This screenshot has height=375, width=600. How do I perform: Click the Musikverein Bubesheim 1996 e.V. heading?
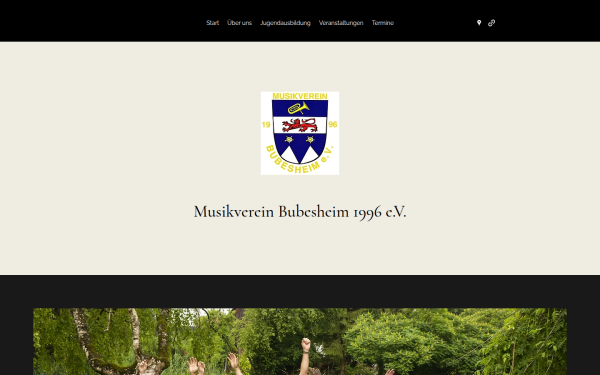click(x=300, y=212)
